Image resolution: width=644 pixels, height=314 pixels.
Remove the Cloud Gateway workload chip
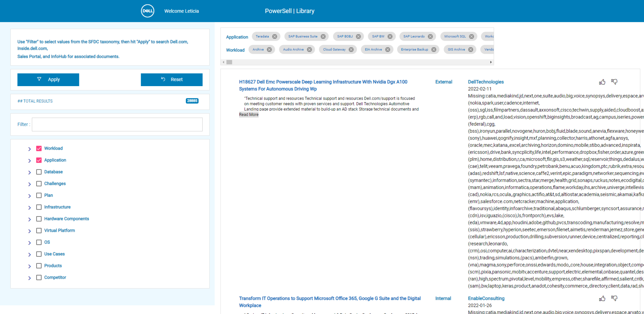pyautogui.click(x=351, y=50)
